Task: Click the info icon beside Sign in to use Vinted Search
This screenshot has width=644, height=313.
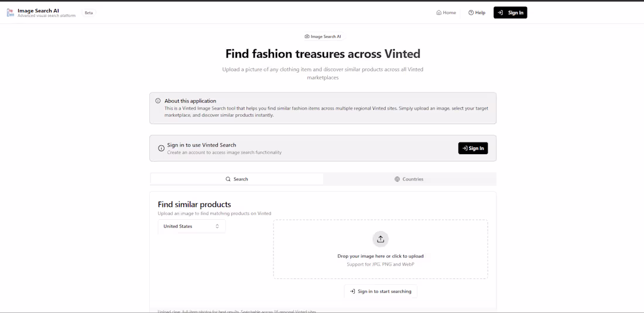Action: (x=162, y=148)
